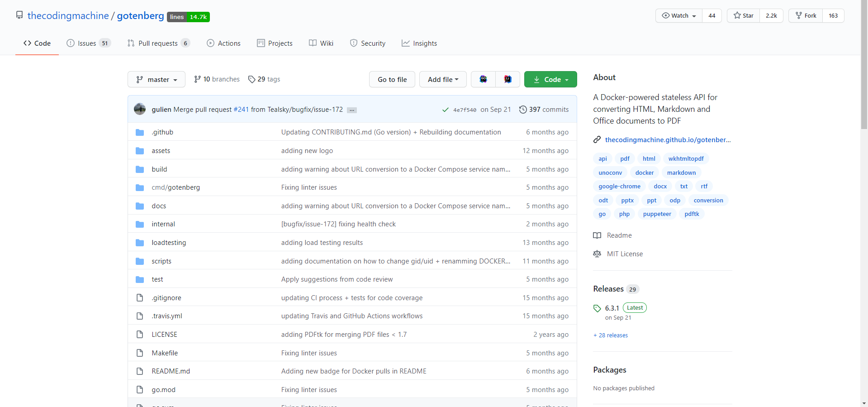868x407 pixels.
Task: Open the 397 commits history
Action: tap(544, 110)
